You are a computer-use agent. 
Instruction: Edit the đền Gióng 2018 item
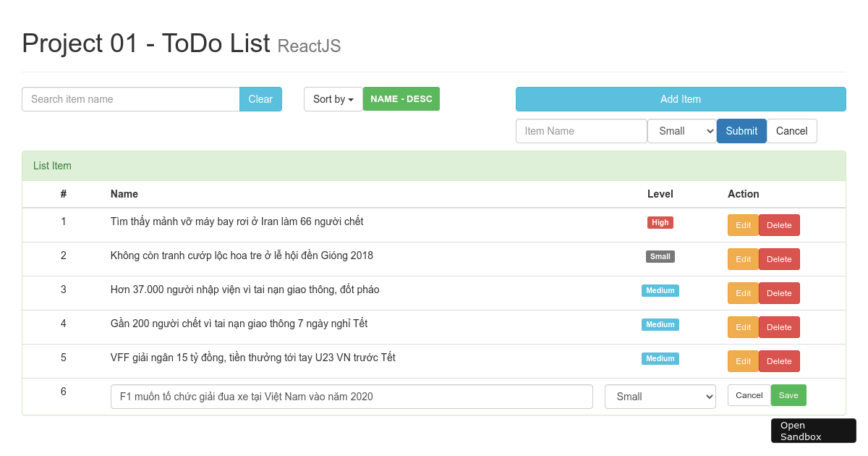(x=743, y=258)
